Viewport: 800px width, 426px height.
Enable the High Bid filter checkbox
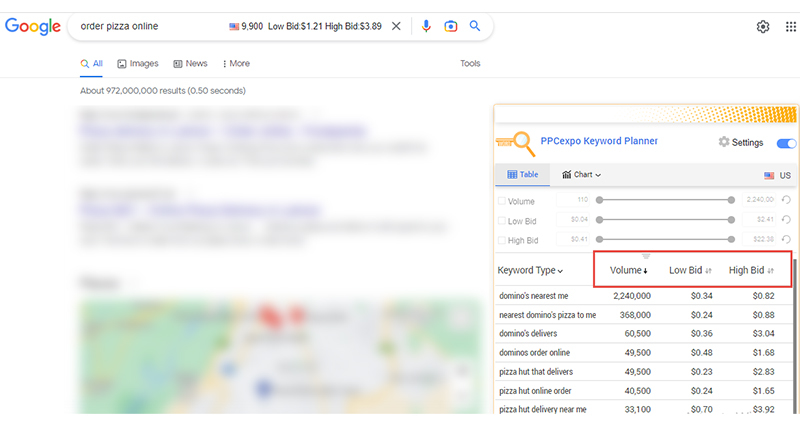coord(502,240)
